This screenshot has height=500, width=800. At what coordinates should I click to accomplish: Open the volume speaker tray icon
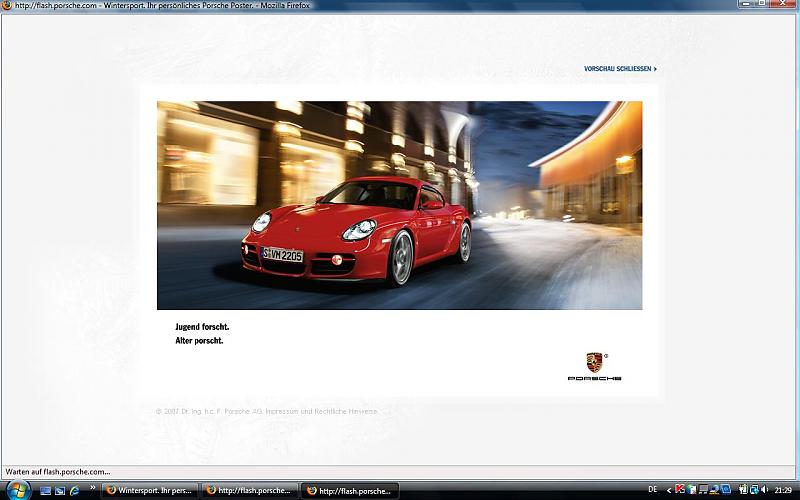tap(764, 490)
